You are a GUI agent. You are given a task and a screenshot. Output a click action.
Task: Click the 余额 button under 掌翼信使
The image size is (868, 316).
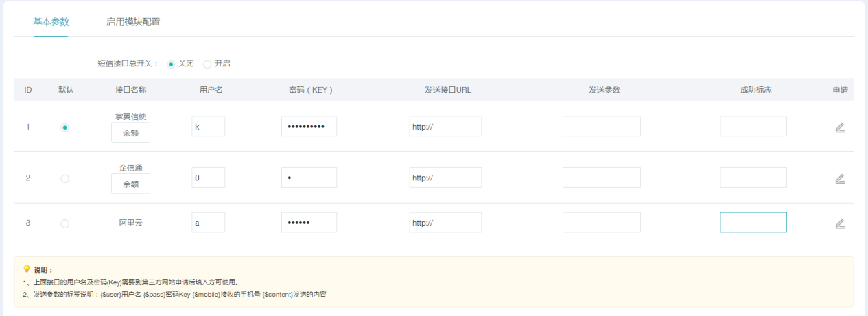pos(130,133)
